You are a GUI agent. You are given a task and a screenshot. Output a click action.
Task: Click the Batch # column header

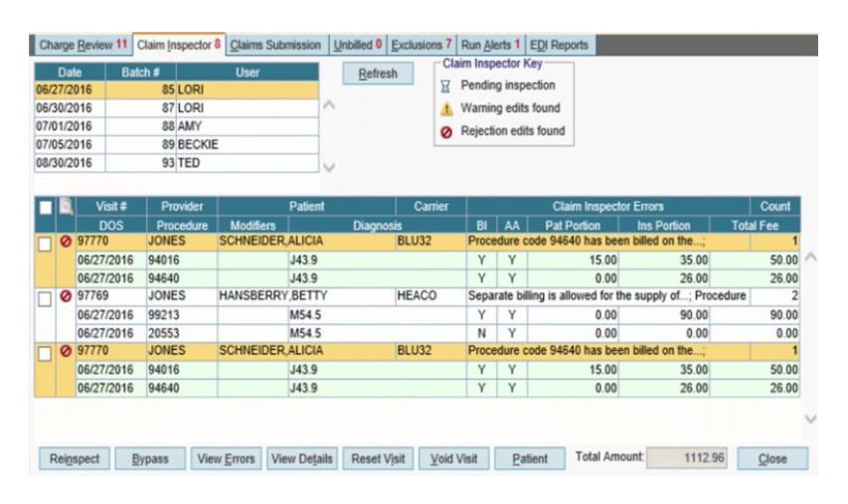[x=140, y=73]
